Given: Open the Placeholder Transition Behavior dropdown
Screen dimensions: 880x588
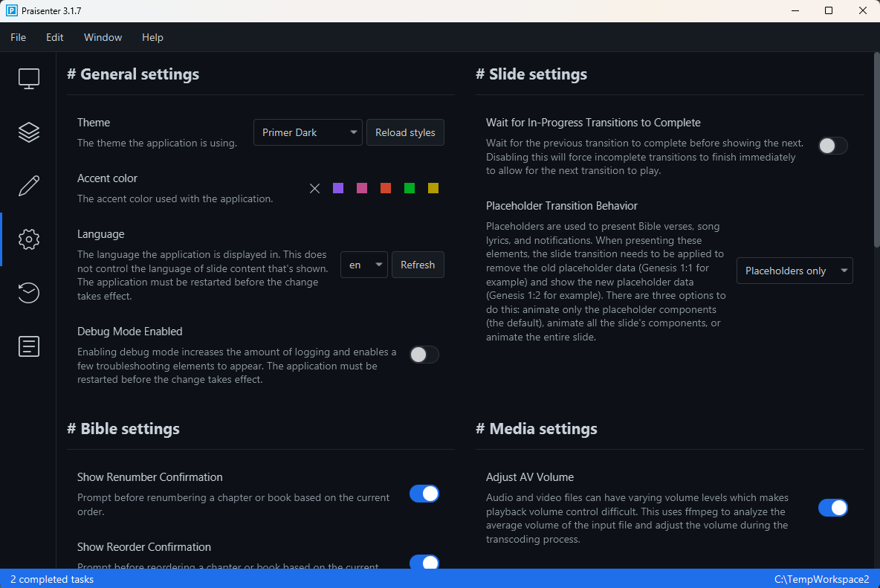Looking at the screenshot, I should point(794,271).
